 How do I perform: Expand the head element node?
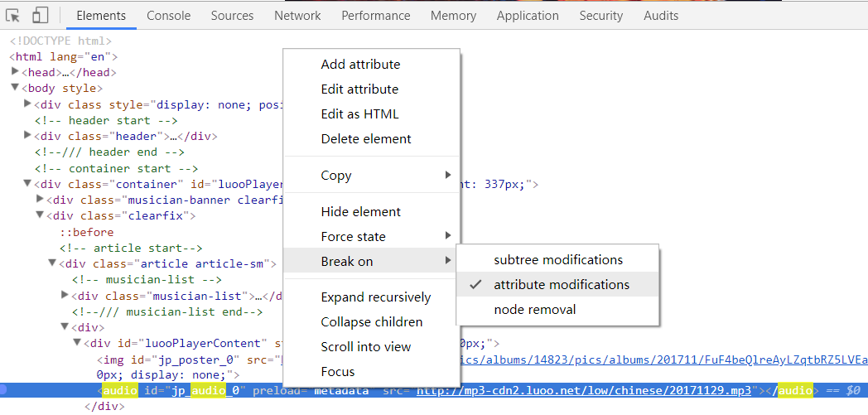tap(16, 72)
